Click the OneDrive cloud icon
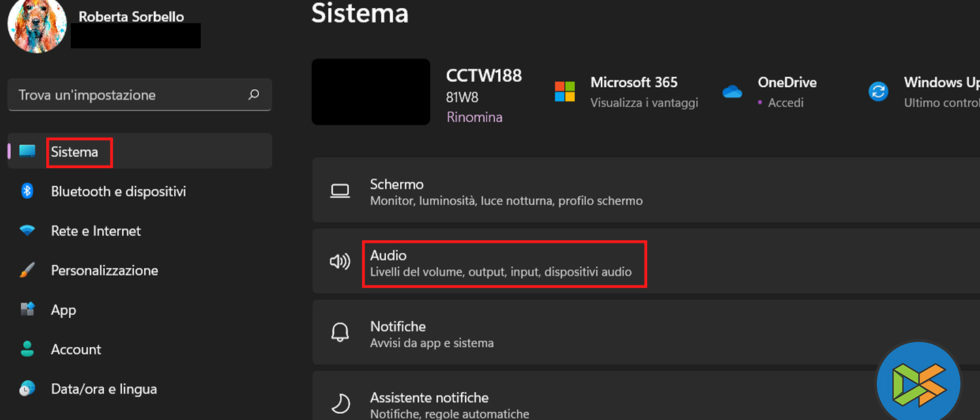The height and width of the screenshot is (420, 980). click(x=732, y=92)
